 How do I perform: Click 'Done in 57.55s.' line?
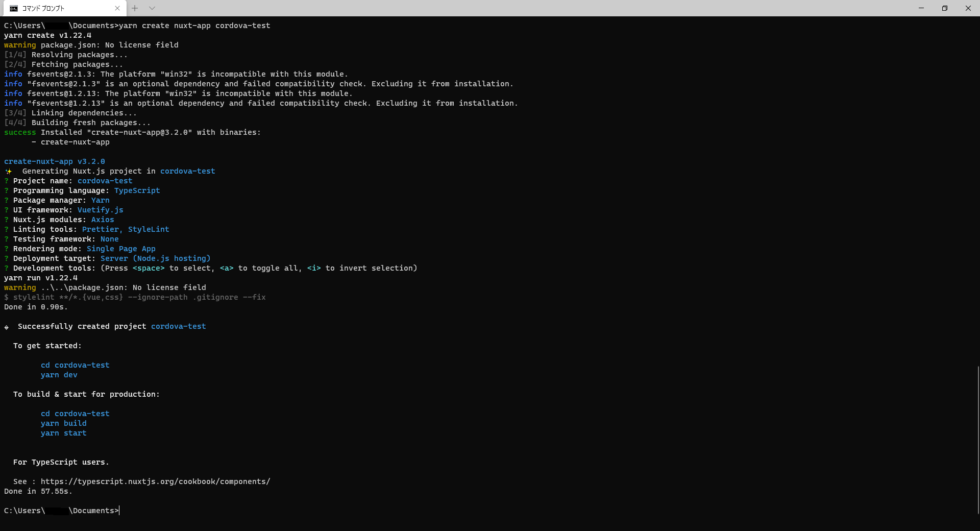[x=38, y=491]
